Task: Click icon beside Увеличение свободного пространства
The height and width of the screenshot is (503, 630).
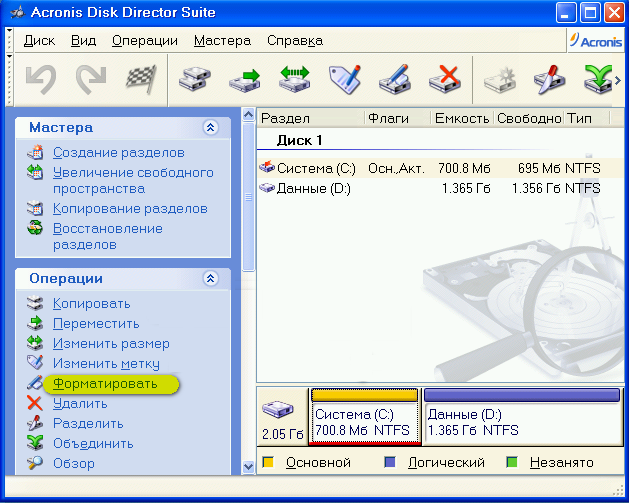Action: click(35, 172)
